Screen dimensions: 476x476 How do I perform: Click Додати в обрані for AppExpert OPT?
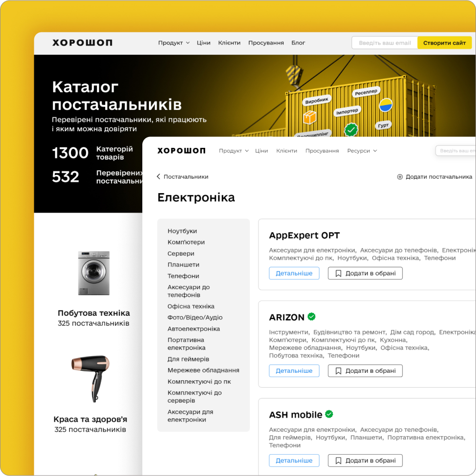pyautogui.click(x=365, y=273)
